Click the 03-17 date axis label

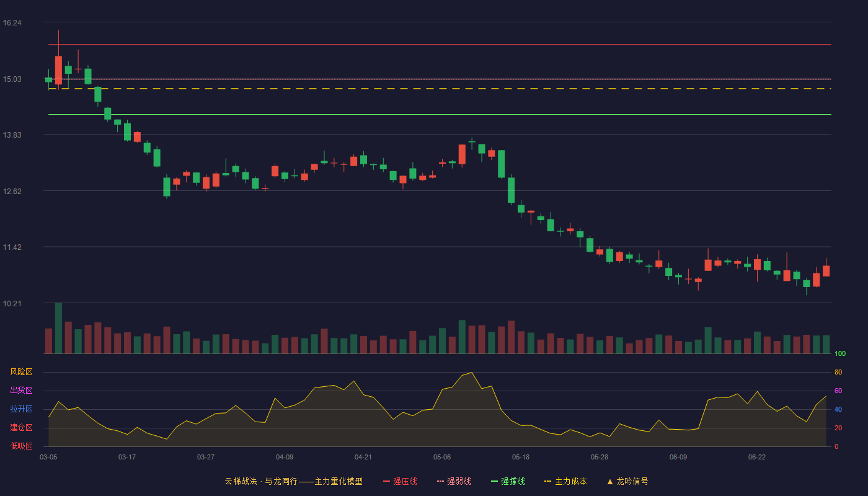(x=127, y=457)
